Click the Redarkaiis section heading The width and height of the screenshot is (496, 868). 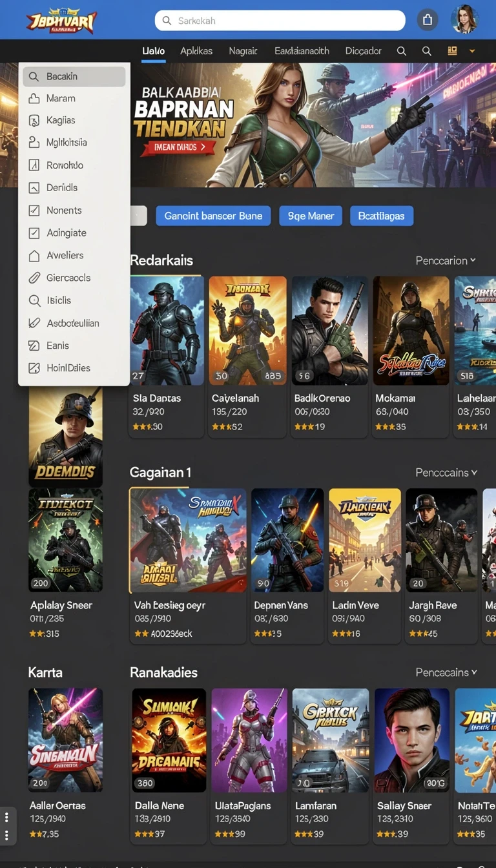(x=161, y=260)
